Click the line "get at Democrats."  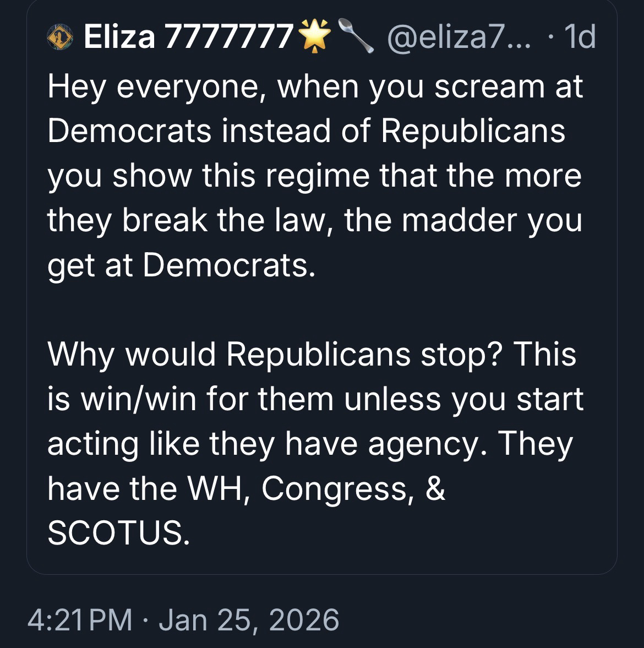(x=182, y=265)
